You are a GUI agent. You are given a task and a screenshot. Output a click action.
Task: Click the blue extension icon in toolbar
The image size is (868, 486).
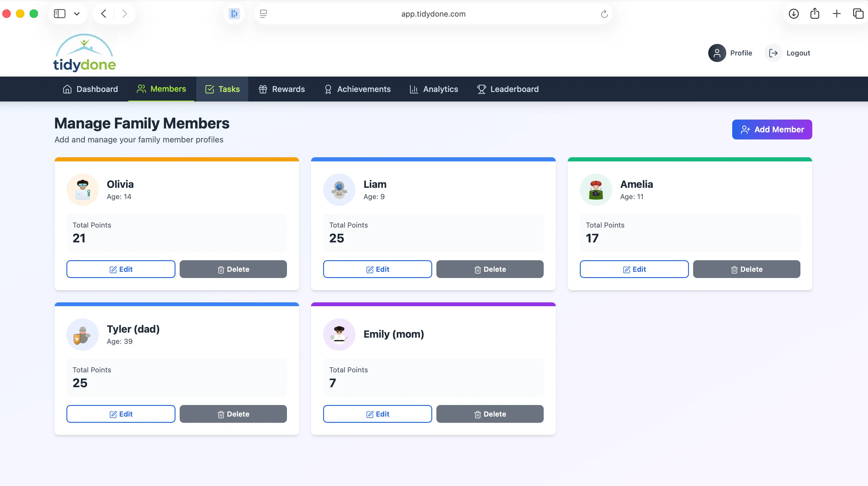[x=234, y=14]
